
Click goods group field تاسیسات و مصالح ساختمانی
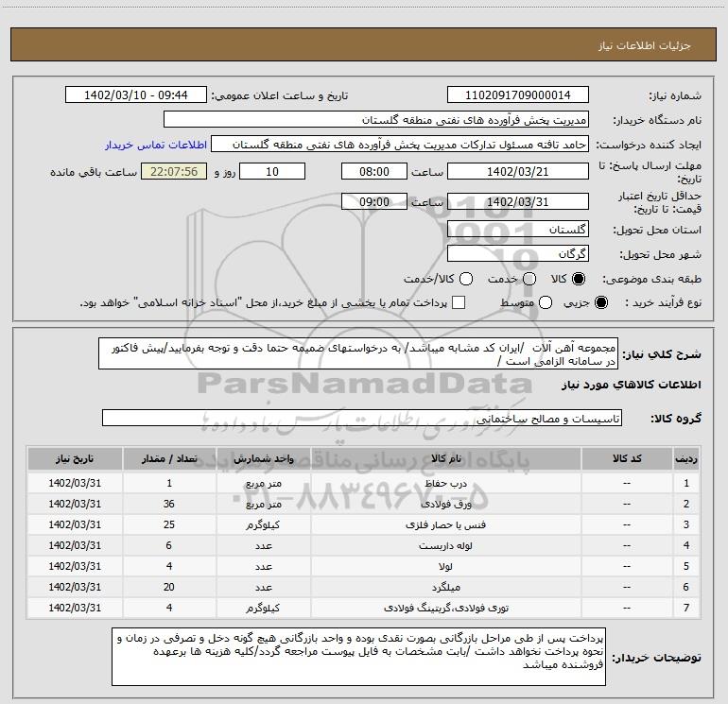[362, 418]
